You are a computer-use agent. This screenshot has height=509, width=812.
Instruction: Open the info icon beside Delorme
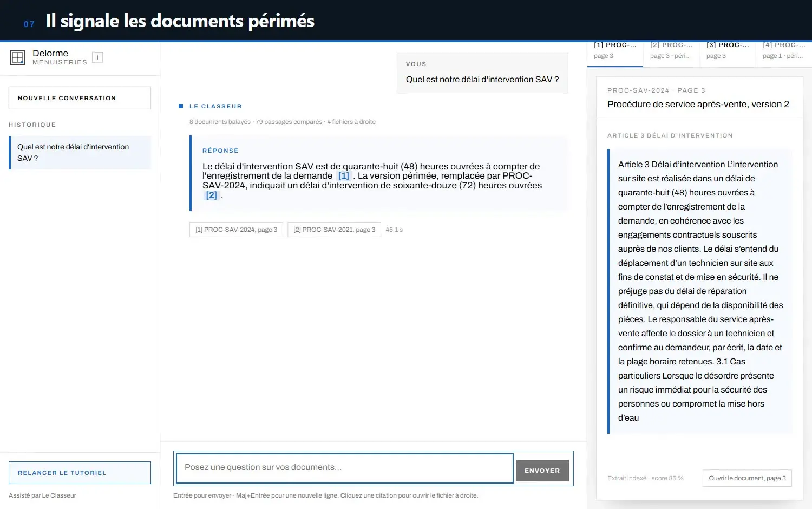(x=97, y=57)
